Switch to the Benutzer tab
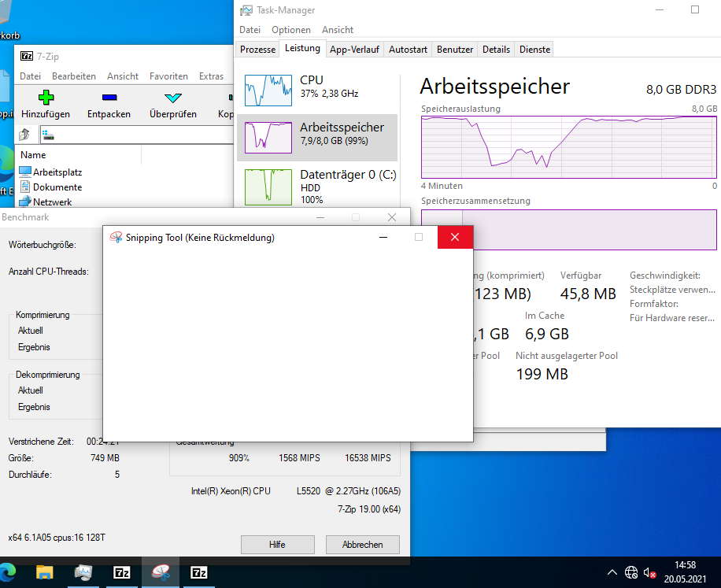Viewport: 721px width, 588px height. click(x=455, y=49)
